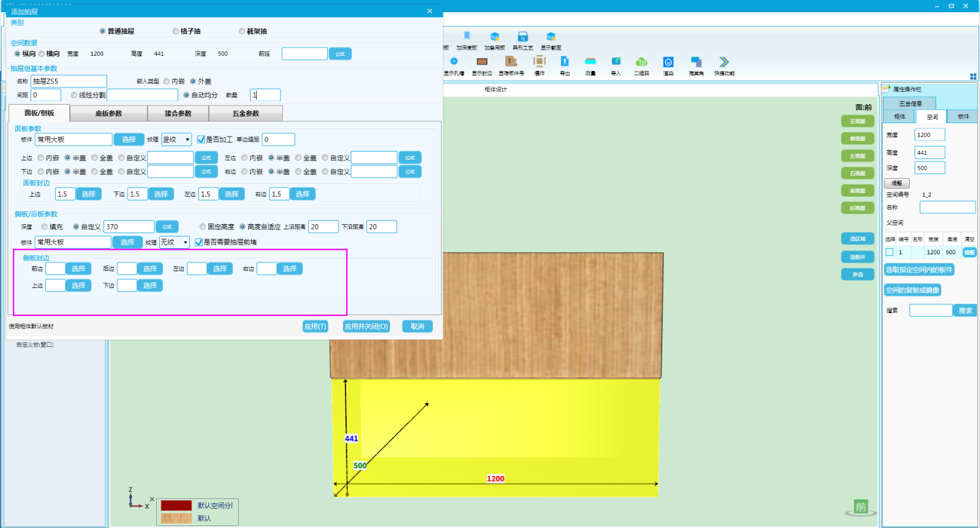Click the 后视图 view button
This screenshot has height=528, width=980.
point(858,208)
